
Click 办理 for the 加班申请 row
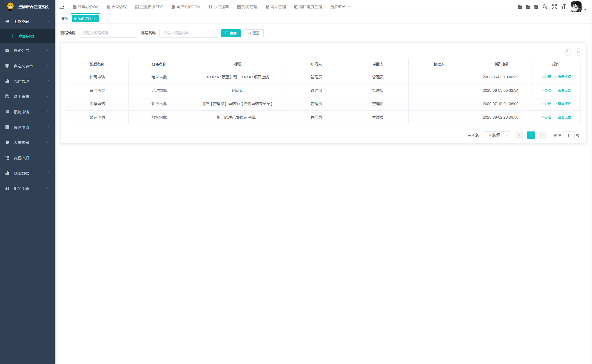coord(546,77)
